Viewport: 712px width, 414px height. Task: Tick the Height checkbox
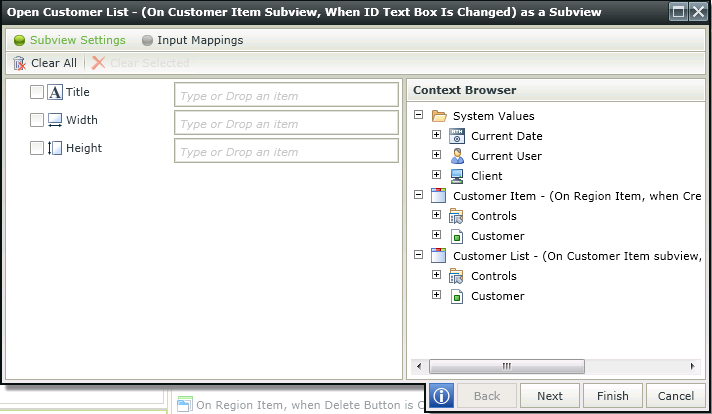point(37,148)
